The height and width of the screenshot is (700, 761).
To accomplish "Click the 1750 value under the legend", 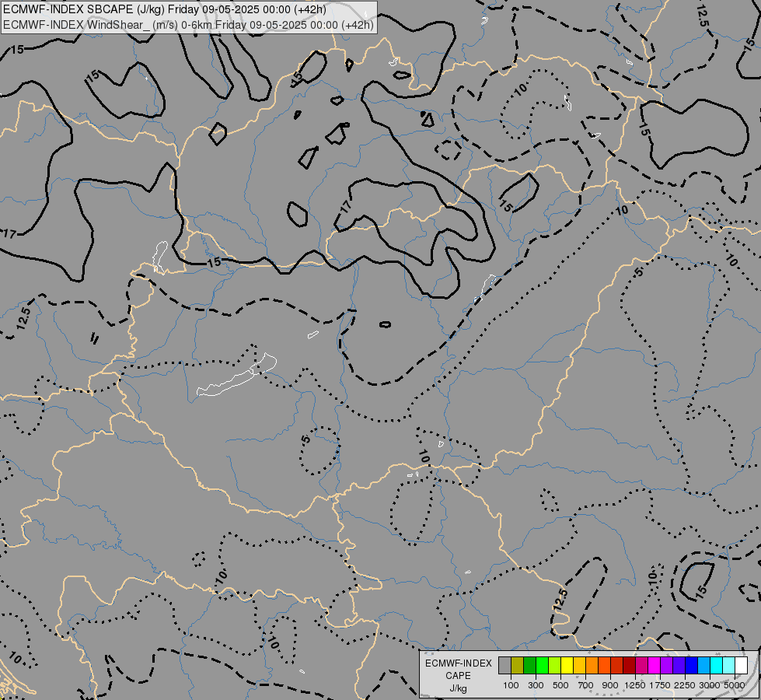I will point(660,685).
